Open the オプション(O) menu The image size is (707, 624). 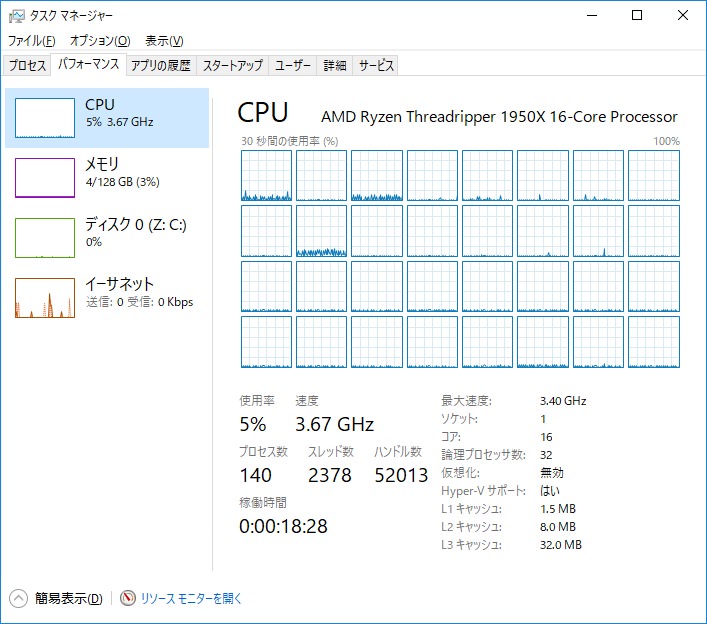[x=100, y=41]
